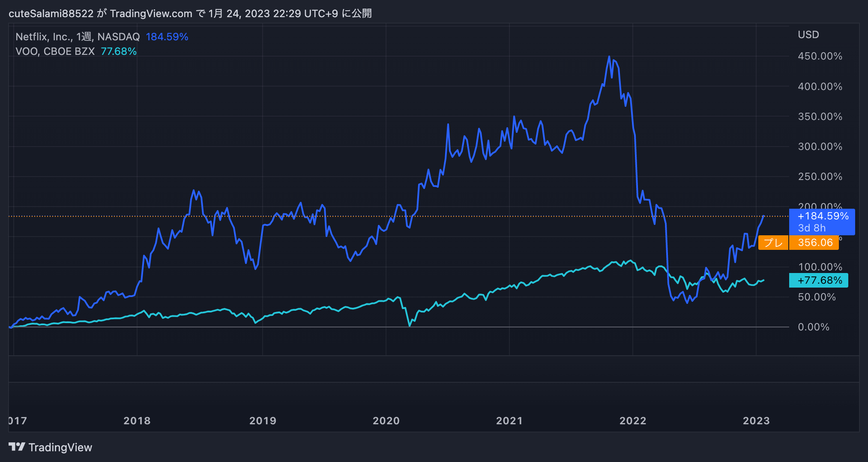Click the 400.00% price scale label
Screen dimensions: 868x462
(x=820, y=87)
